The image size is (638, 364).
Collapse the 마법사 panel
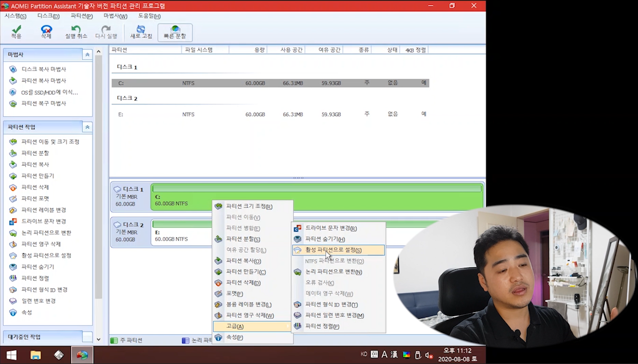(x=87, y=54)
